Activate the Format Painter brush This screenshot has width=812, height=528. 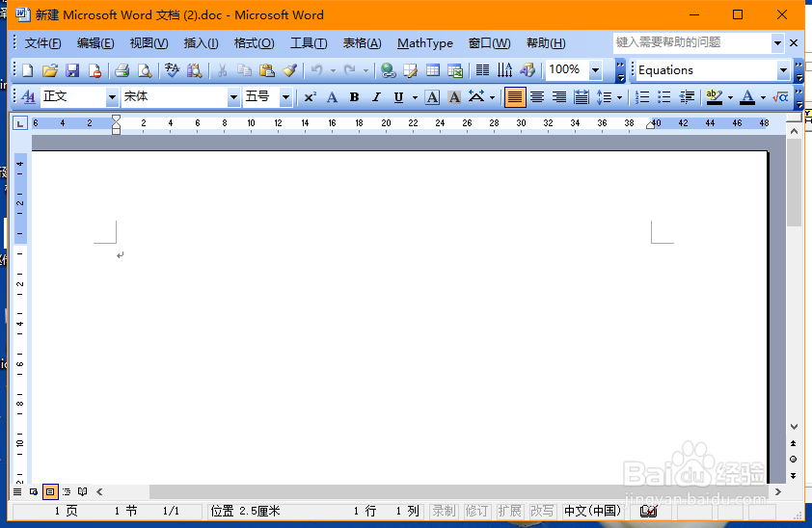[289, 70]
